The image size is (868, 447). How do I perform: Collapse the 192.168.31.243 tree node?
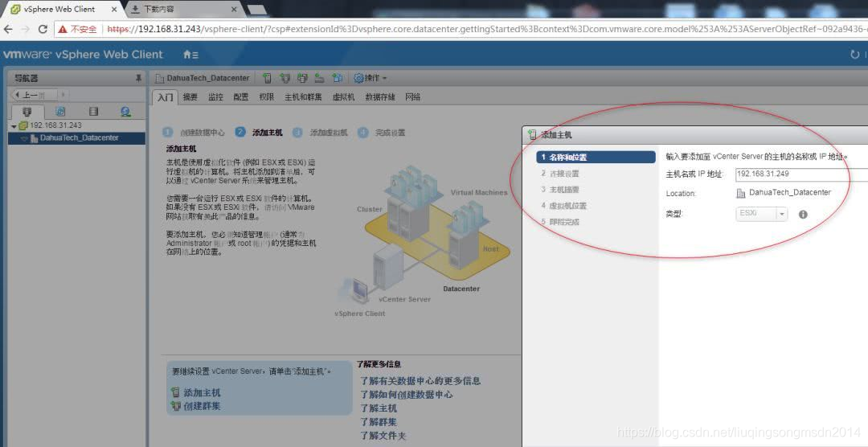pyautogui.click(x=14, y=126)
